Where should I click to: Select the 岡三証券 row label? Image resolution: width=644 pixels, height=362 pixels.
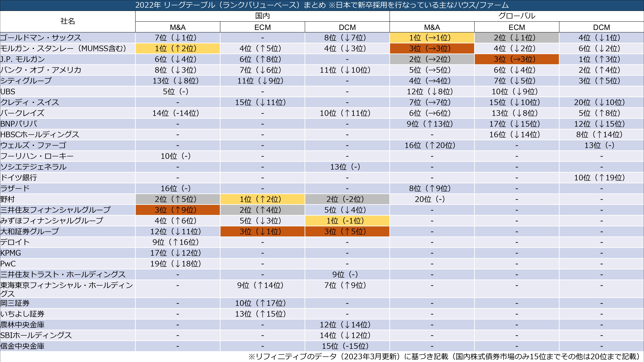pyautogui.click(x=15, y=303)
